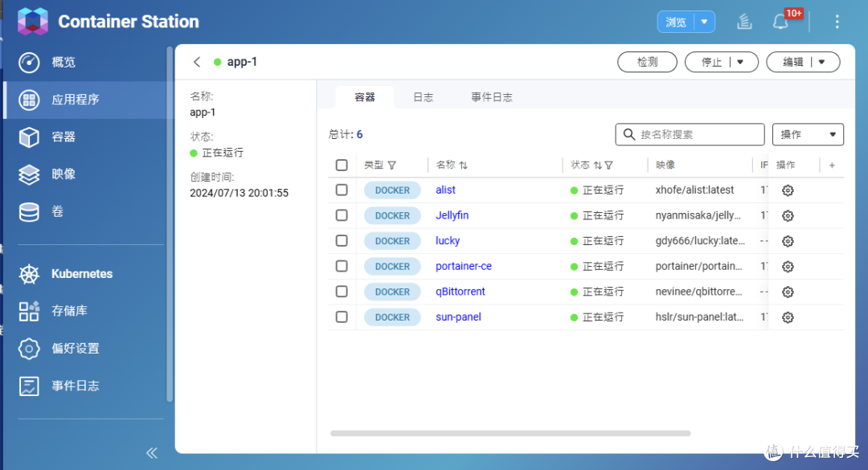Focus the 按名称搜索 search field
Image resolution: width=868 pixels, height=470 pixels.
[x=690, y=134]
